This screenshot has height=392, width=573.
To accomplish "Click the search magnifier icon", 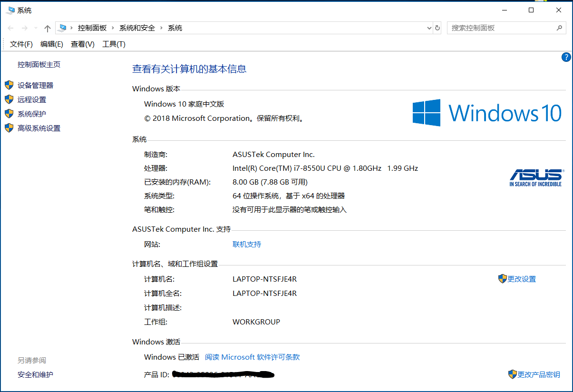I will (560, 28).
